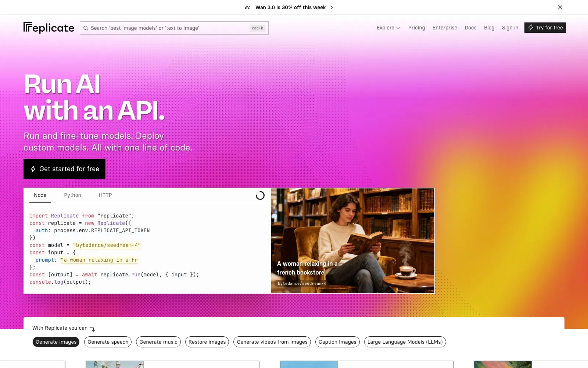The image size is (588, 368).
Task: Click the bytedance/seedream-4 label on image
Action: 302,284
